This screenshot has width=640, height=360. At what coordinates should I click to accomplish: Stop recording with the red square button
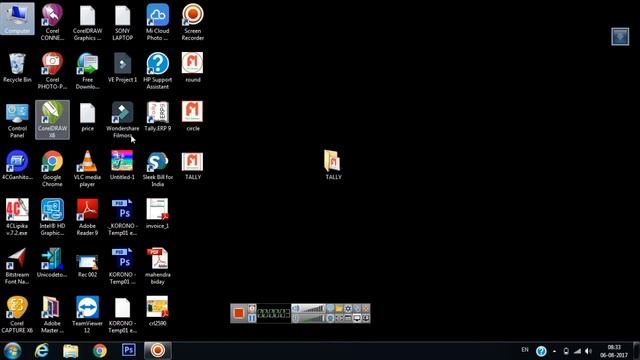tap(239, 313)
